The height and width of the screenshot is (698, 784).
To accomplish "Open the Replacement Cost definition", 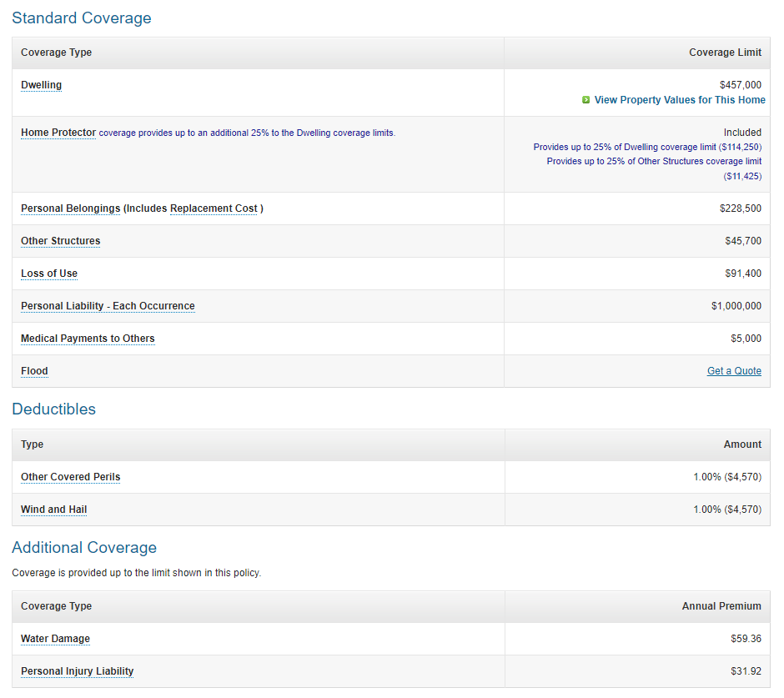I will click(214, 208).
